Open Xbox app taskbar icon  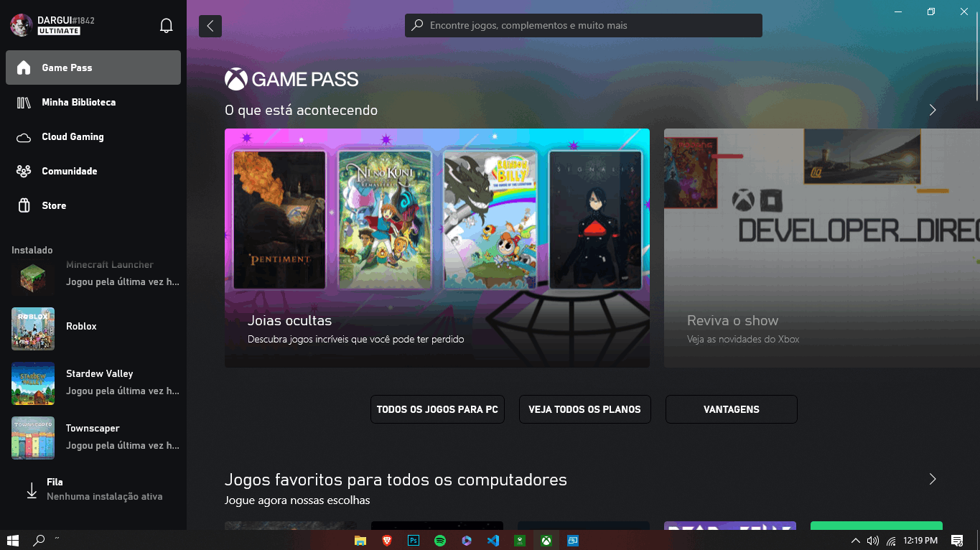[x=546, y=540]
